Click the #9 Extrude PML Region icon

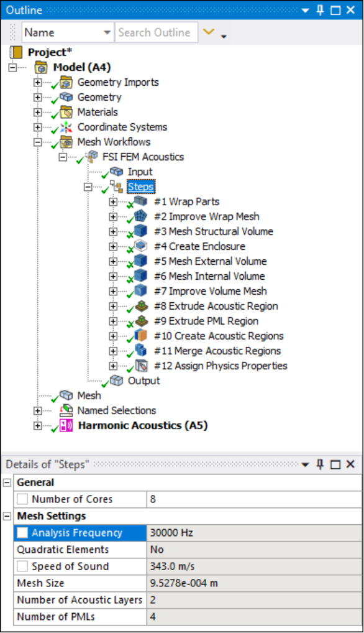tap(142, 320)
